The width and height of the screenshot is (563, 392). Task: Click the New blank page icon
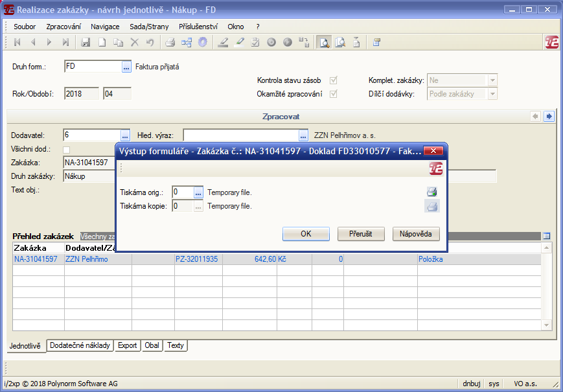(102, 42)
